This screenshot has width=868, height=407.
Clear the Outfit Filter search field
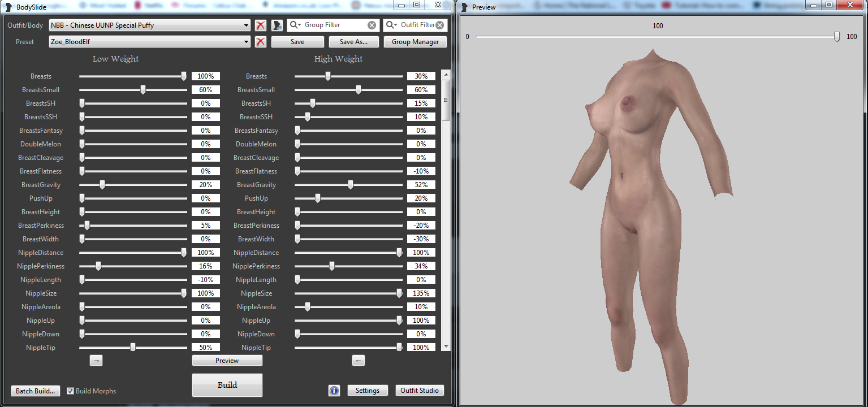[440, 25]
